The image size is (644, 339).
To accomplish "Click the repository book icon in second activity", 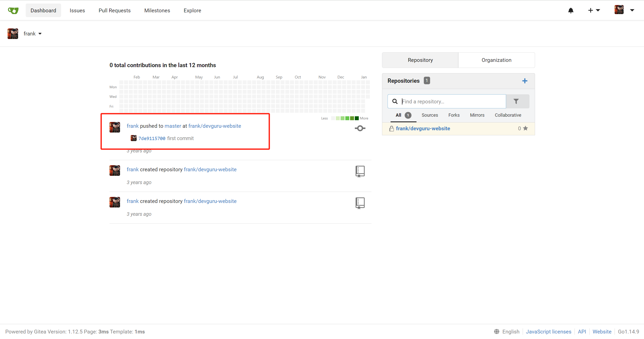I will (360, 171).
